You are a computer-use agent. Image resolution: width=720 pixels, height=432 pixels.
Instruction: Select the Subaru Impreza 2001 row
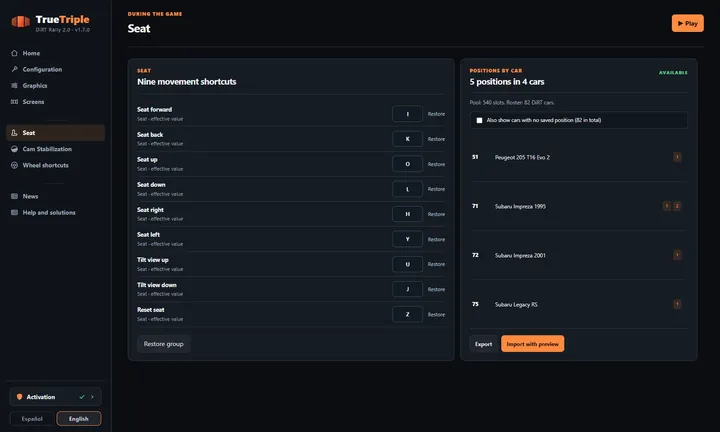coord(578,256)
